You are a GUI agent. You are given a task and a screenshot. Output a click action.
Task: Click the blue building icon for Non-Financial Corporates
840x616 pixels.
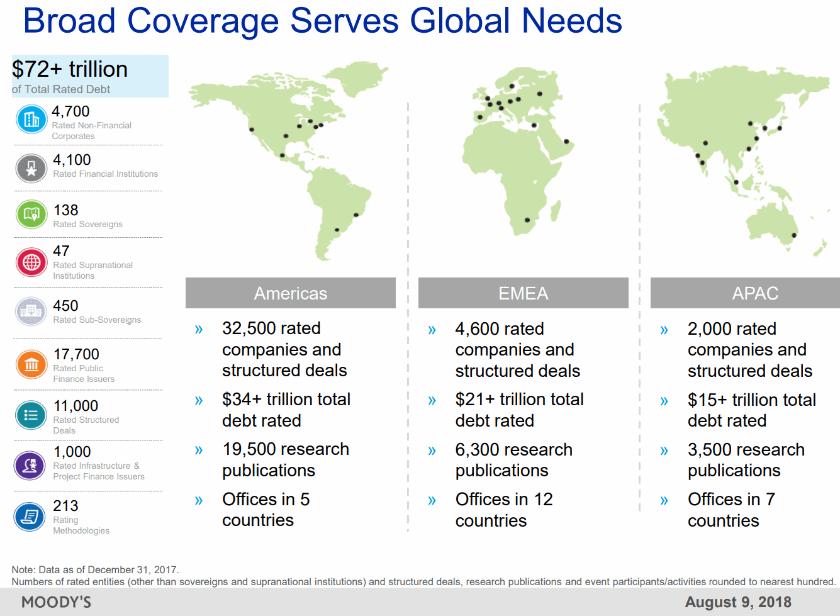(x=31, y=119)
